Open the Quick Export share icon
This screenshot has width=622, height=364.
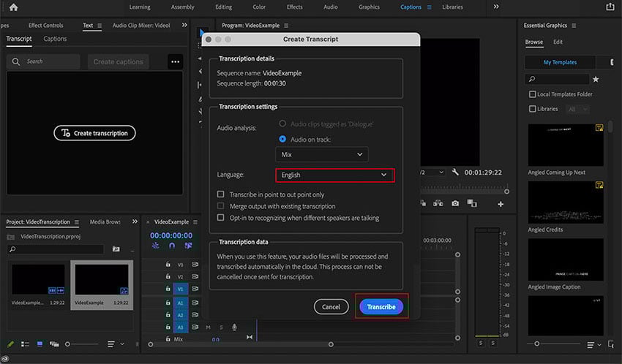pyautogui.click(x=610, y=7)
